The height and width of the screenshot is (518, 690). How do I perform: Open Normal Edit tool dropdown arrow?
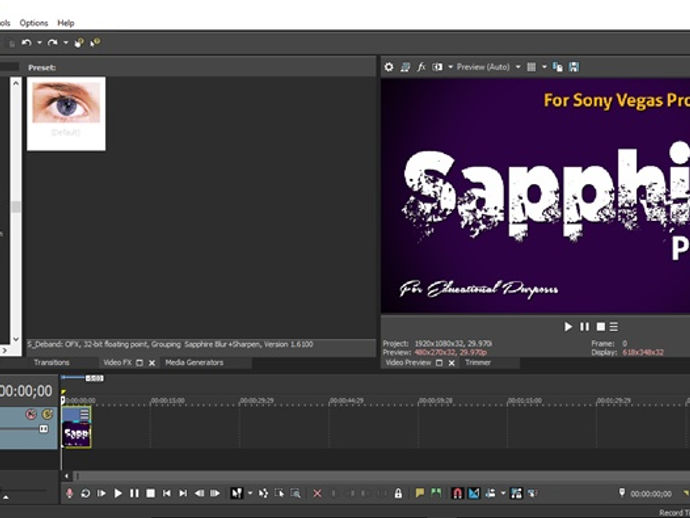(x=250, y=493)
